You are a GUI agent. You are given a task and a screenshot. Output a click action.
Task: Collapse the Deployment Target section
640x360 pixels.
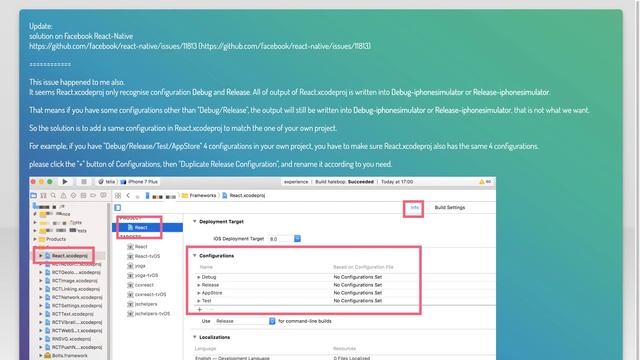(x=195, y=221)
